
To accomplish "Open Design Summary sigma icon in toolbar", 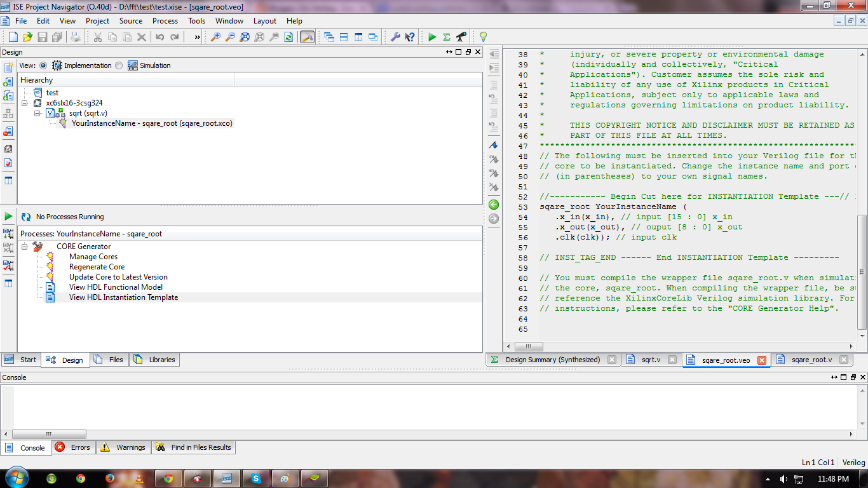I will pos(447,37).
